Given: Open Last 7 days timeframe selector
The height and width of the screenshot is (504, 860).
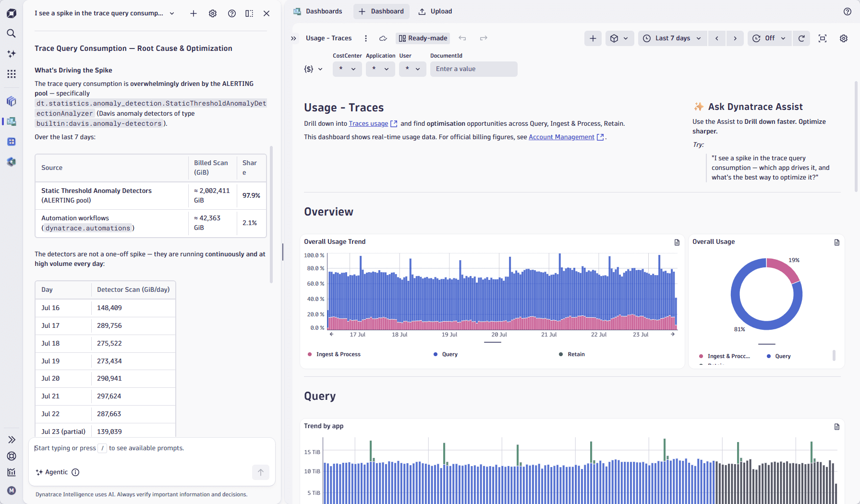Looking at the screenshot, I should (672, 38).
